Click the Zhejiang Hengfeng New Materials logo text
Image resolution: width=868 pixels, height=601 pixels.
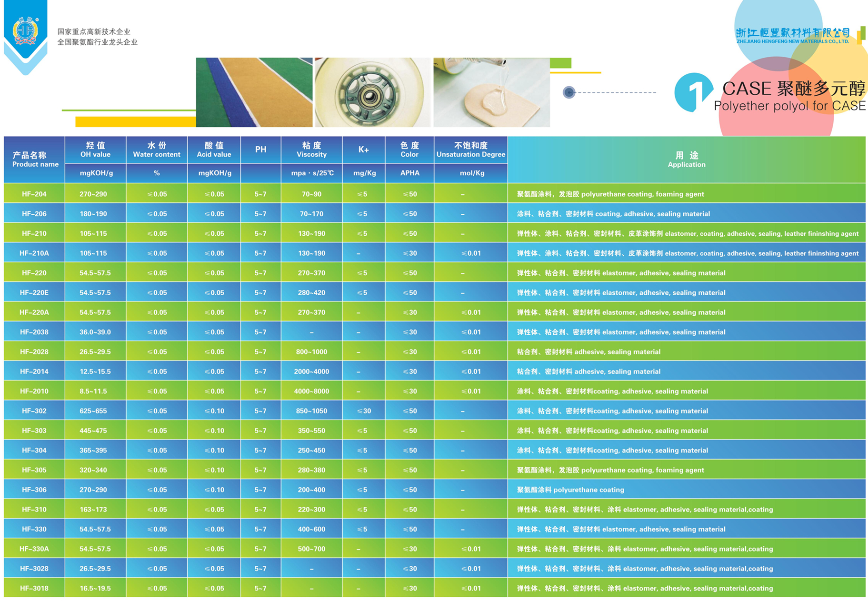(x=792, y=35)
